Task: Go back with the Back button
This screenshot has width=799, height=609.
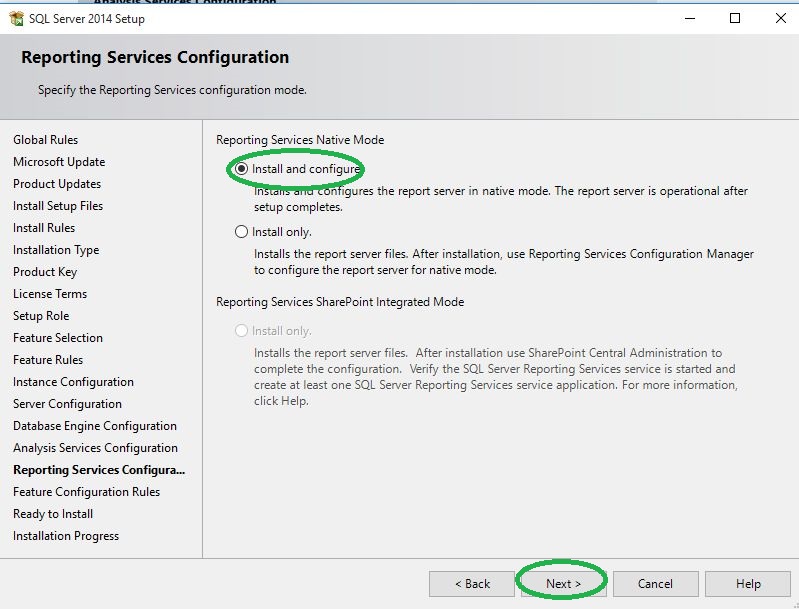Action: point(471,584)
